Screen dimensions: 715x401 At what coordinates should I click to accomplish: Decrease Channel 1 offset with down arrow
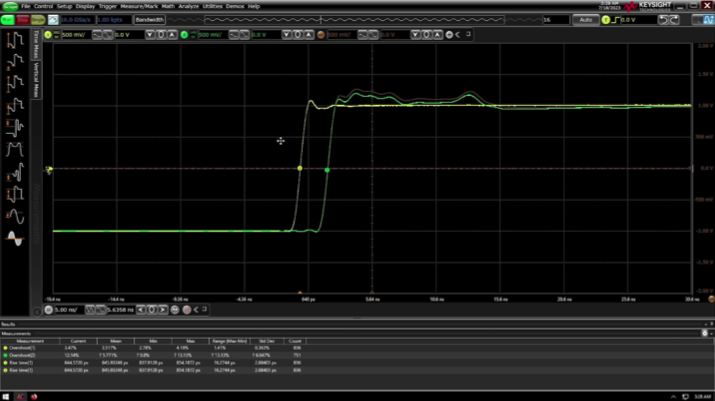[150, 35]
